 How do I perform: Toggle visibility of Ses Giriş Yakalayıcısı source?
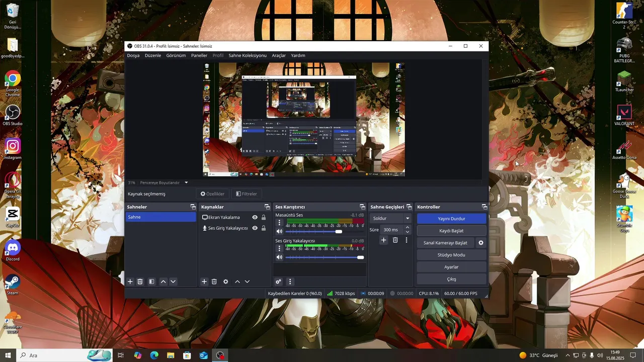click(x=255, y=228)
